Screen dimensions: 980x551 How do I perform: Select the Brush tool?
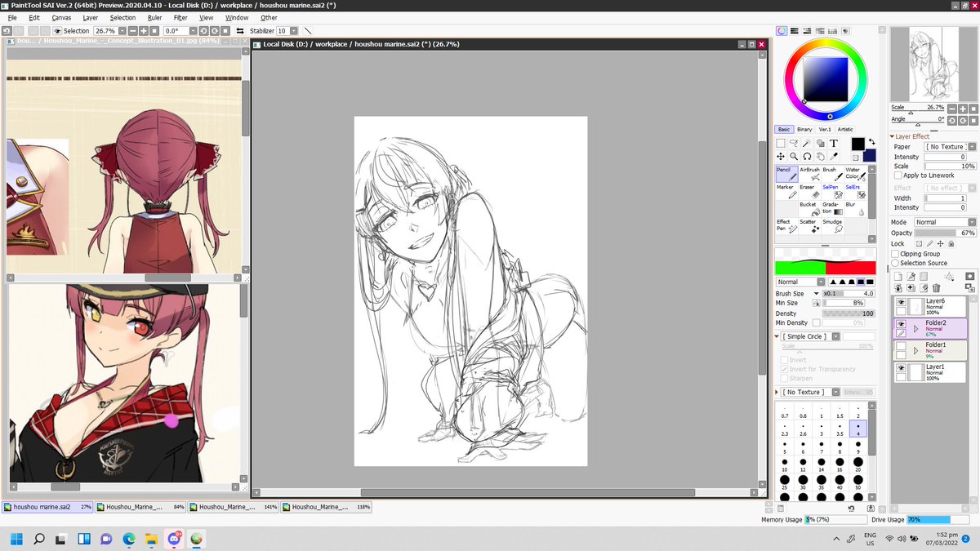click(x=832, y=174)
